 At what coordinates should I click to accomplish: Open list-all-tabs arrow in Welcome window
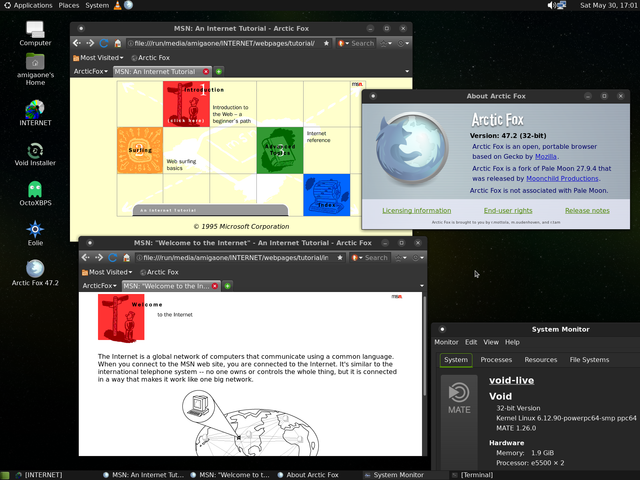click(422, 285)
